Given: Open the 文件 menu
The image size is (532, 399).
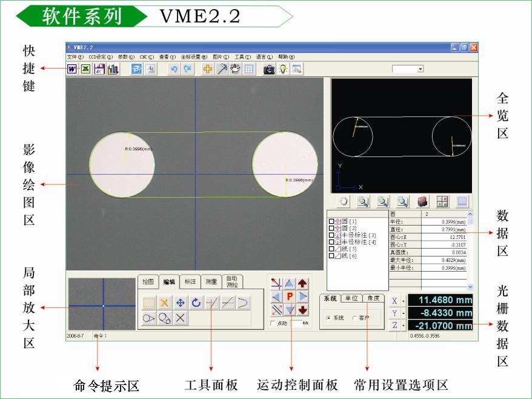Looking at the screenshot, I should 75,56.
